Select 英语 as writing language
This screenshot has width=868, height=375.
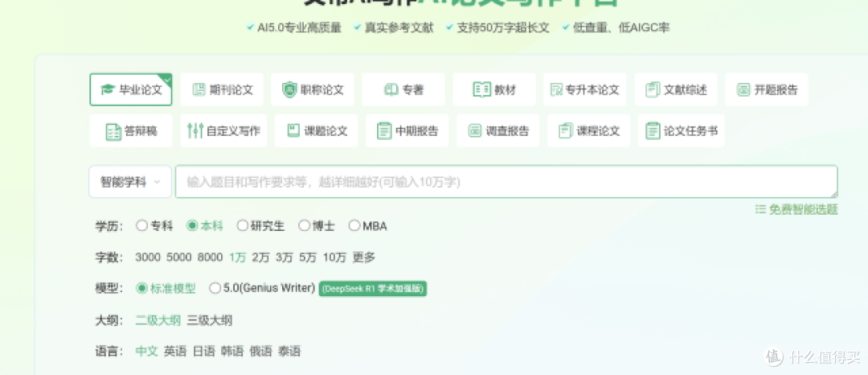175,351
